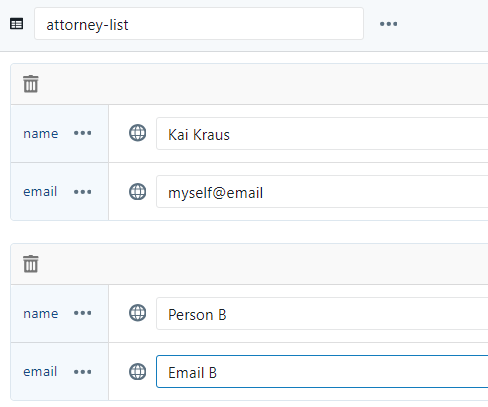Focus the myself@email input field
The image size is (488, 407).
tap(322, 192)
